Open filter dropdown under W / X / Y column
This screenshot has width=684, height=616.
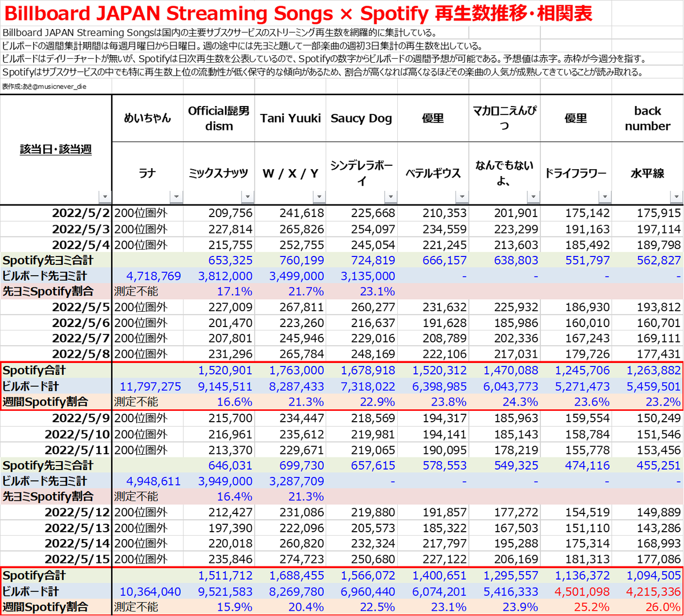click(x=319, y=197)
